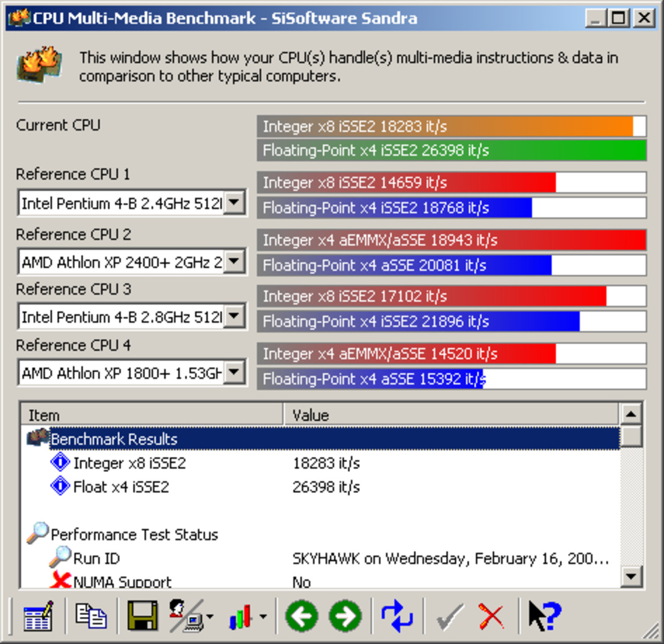This screenshot has width=664, height=644.
Task: Click Reference CPU 3 Floating-Point 21896 bar
Action: (451, 321)
